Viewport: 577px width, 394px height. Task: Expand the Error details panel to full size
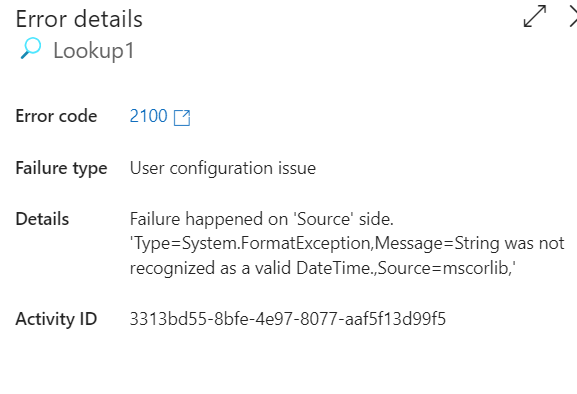pyautogui.click(x=535, y=16)
